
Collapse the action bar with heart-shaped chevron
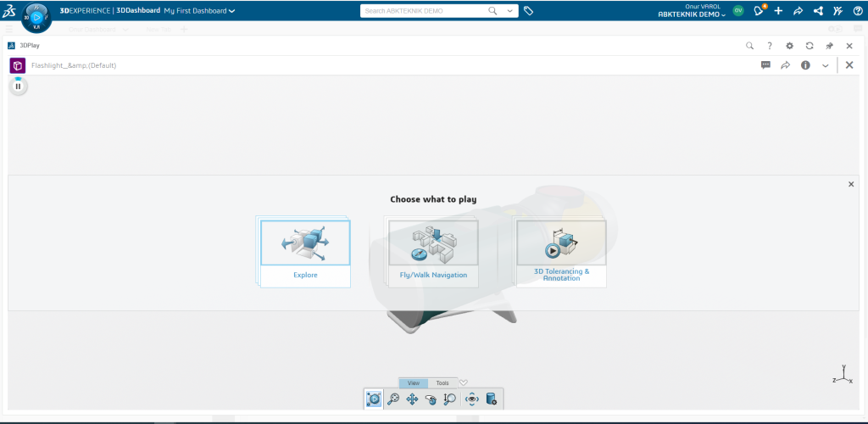pos(464,382)
